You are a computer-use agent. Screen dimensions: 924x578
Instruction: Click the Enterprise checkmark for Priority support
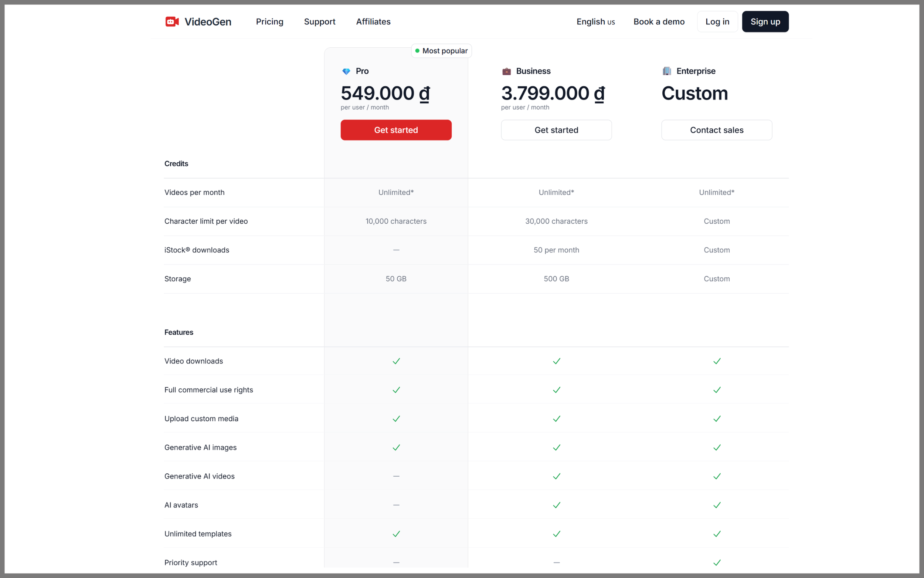717,563
